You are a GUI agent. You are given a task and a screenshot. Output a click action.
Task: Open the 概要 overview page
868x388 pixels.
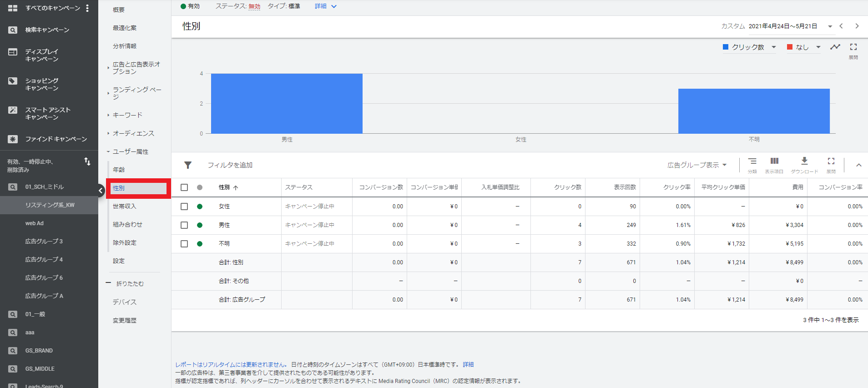click(x=119, y=10)
